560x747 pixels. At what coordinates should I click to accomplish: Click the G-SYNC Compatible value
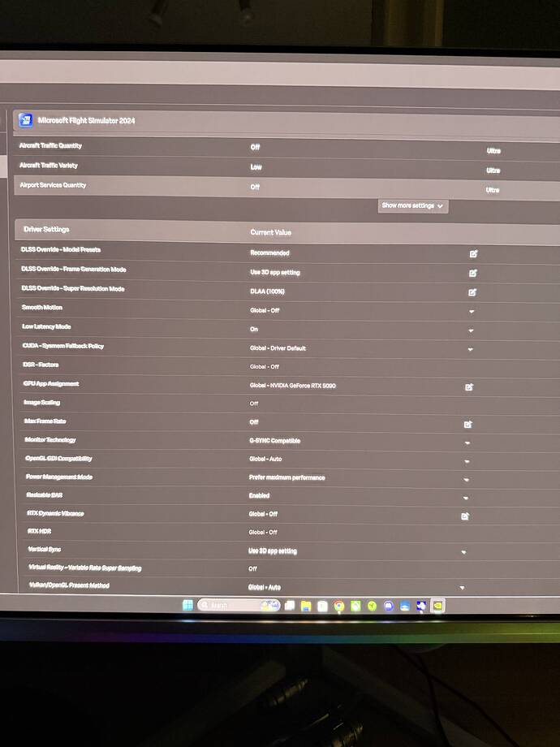tap(275, 441)
